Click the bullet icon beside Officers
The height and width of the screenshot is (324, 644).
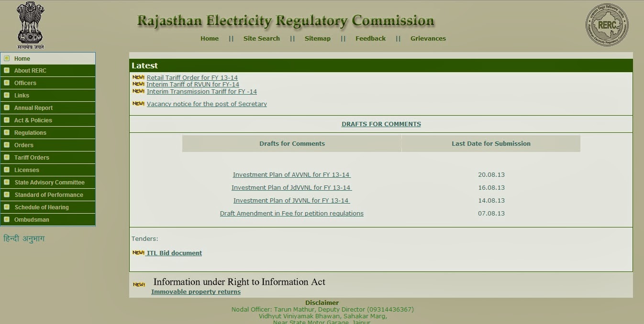[7, 83]
